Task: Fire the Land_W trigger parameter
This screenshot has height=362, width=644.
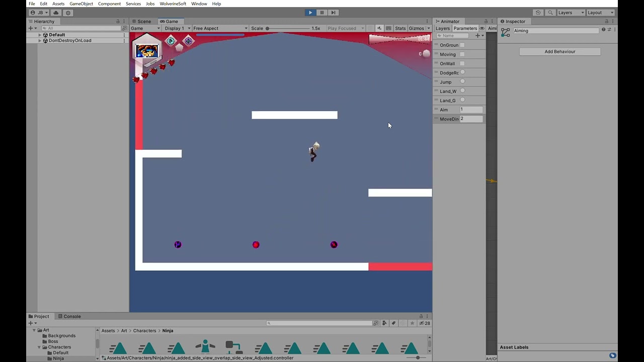Action: click(x=462, y=91)
